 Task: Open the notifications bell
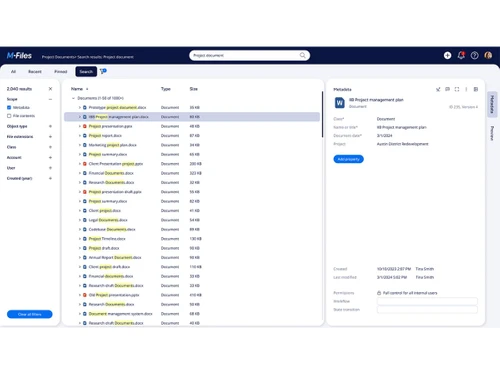pos(461,55)
